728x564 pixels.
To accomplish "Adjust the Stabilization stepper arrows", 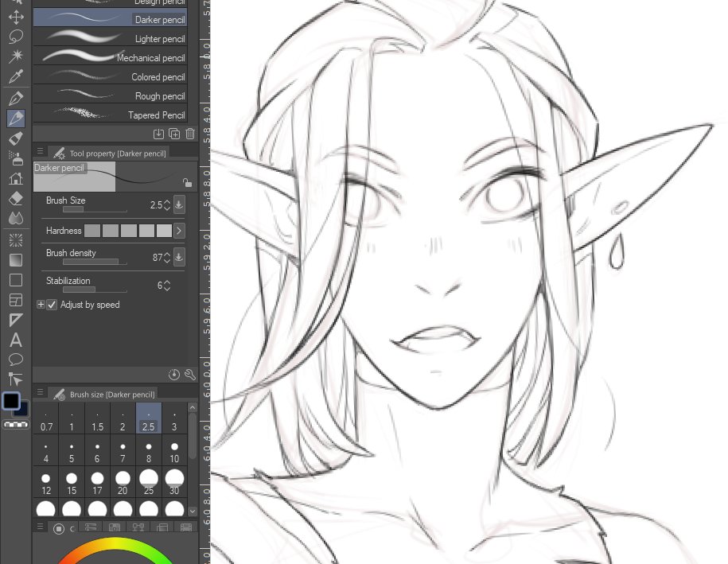I will coord(167,285).
